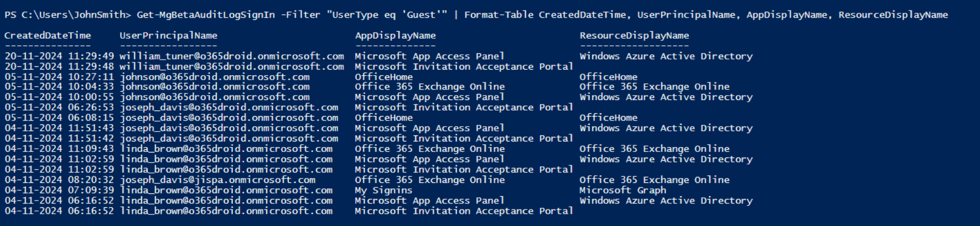Click the AppDisplayName column header
This screenshot has width=980, height=226.
pos(395,36)
